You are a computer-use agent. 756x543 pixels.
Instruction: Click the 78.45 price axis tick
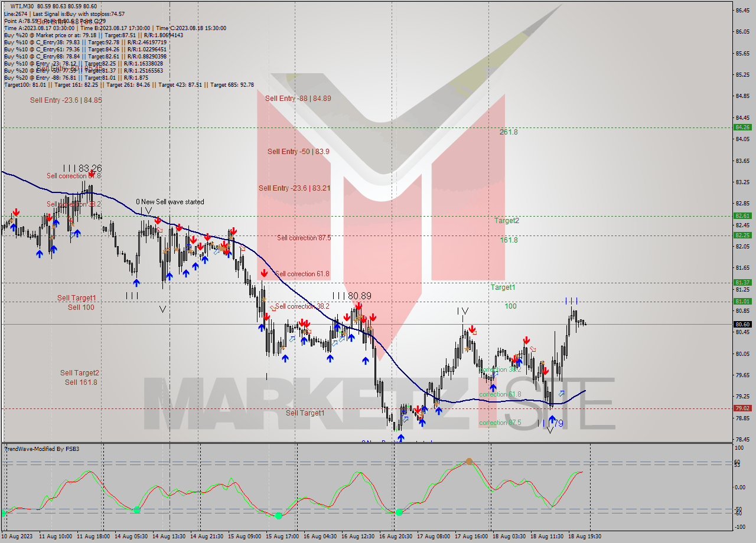pyautogui.click(x=742, y=439)
